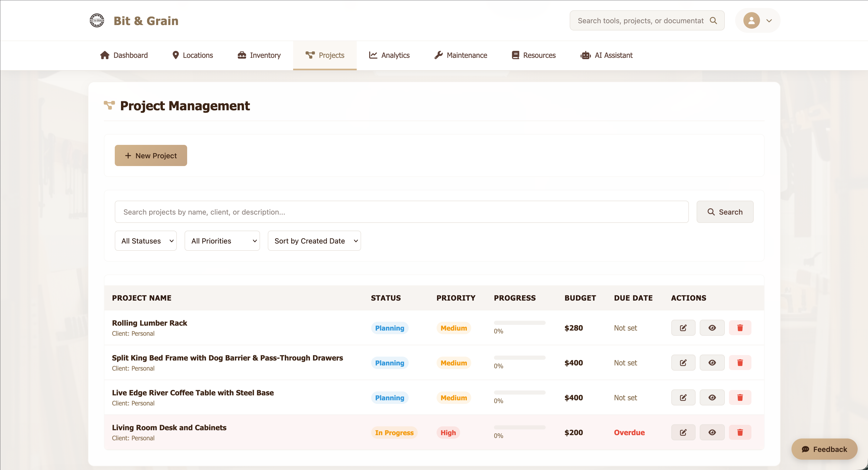Screen dimensions: 868x470
Task: Show the Live Edge River Coffee Table details
Action: 712,398
